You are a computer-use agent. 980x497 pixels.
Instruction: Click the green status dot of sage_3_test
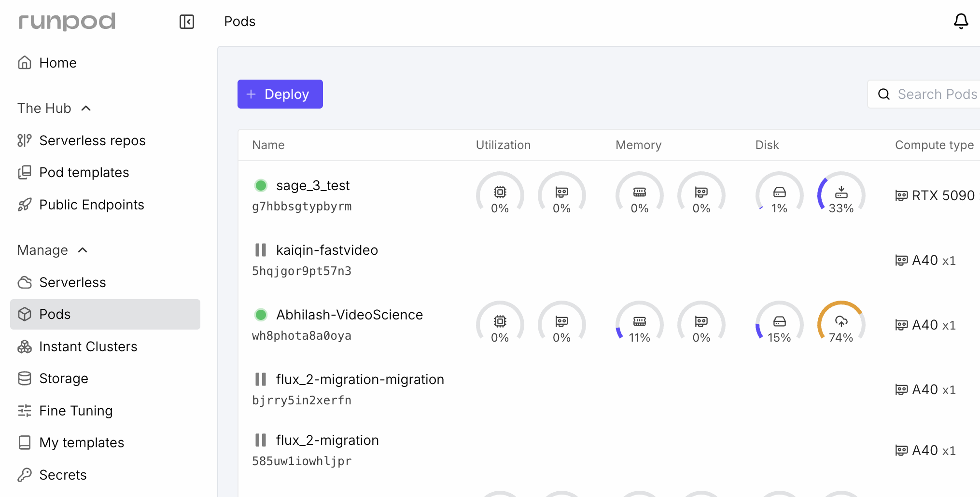coord(261,185)
